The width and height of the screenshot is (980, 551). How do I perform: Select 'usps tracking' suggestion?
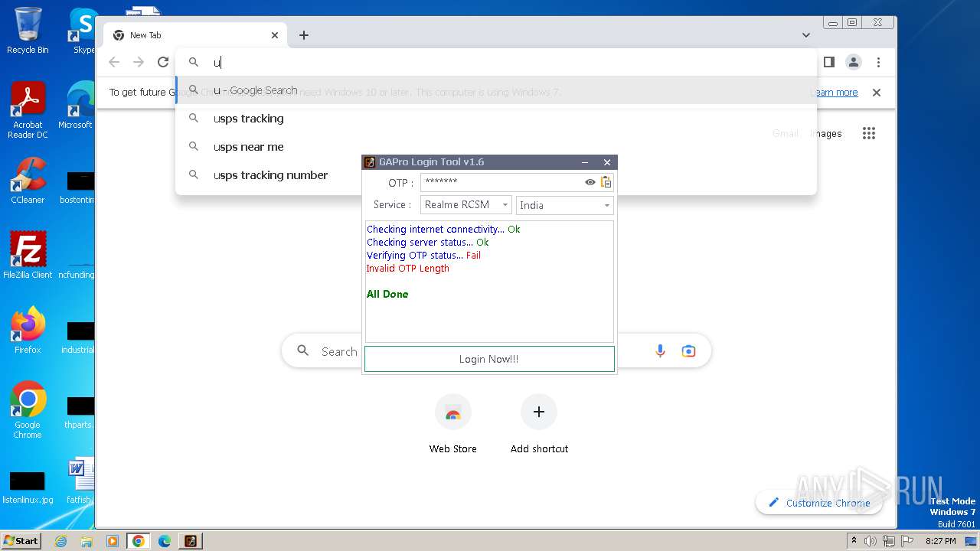(x=496, y=119)
